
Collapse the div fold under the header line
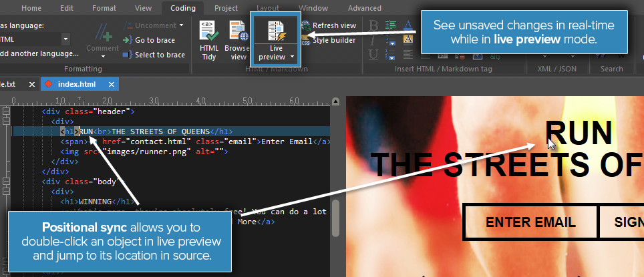pyautogui.click(x=6, y=121)
